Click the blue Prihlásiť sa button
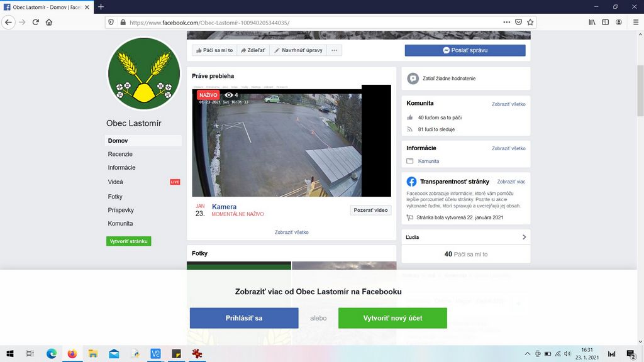644x362 pixels. pos(244,318)
